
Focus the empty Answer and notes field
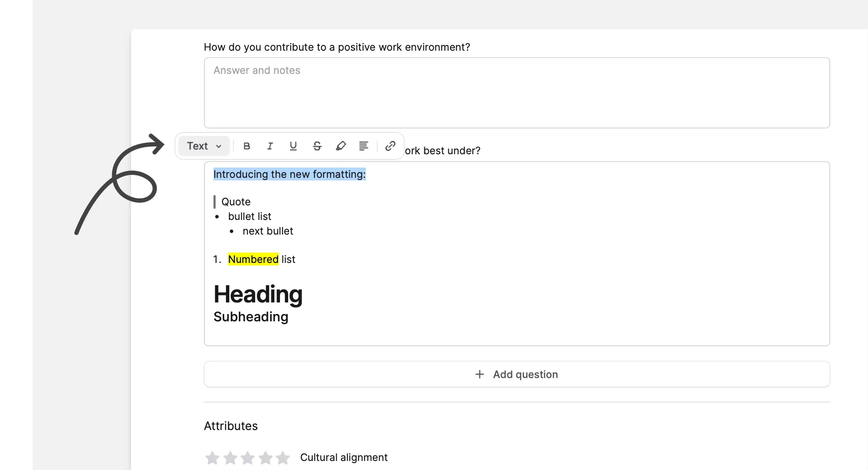click(517, 93)
